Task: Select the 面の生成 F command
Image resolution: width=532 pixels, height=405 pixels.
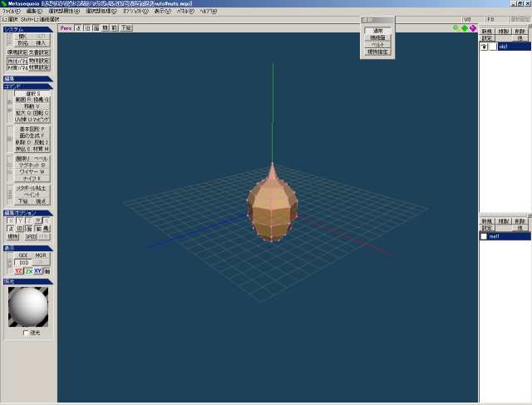Action: [x=32, y=136]
